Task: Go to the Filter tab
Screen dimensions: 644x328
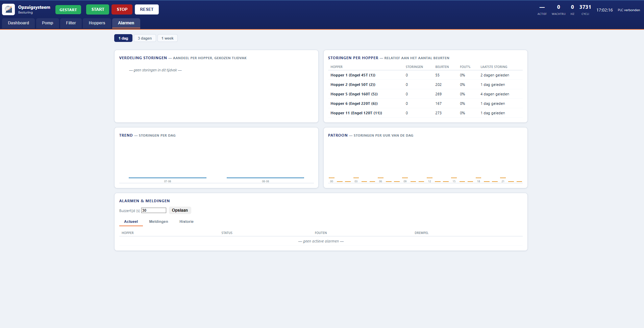Action: pos(71,23)
